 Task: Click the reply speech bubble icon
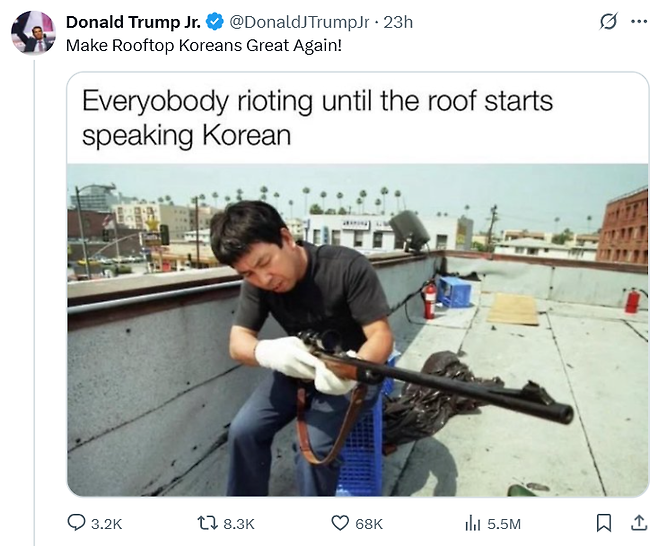(x=76, y=523)
